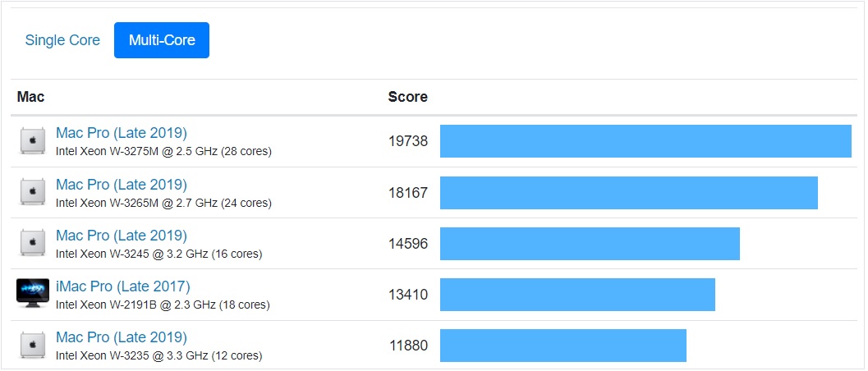
Task: Open the Mac Pro link with 16 cores
Action: pos(121,235)
